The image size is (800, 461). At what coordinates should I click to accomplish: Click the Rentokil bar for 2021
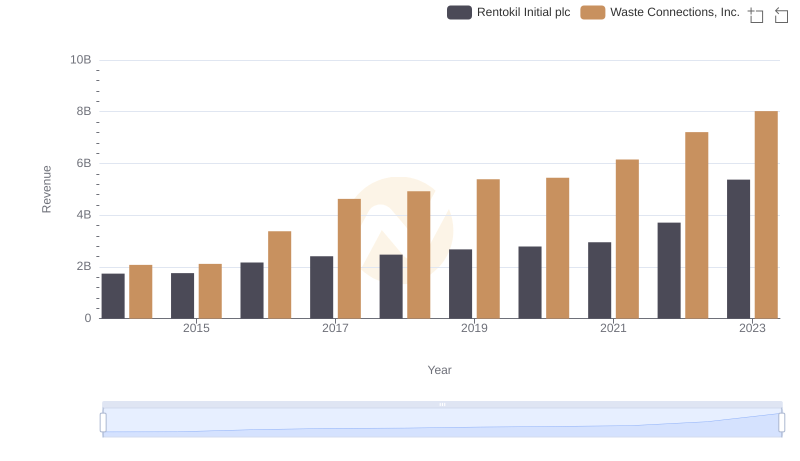(x=599, y=280)
